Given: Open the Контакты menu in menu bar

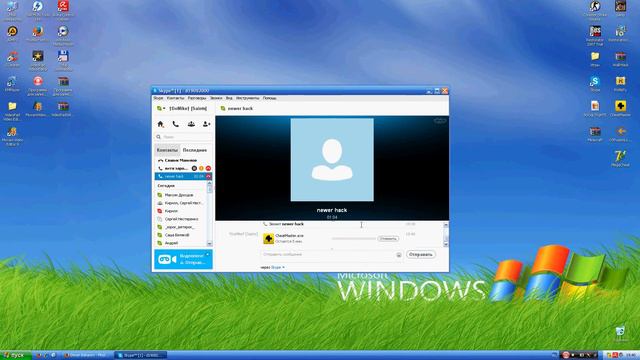Looking at the screenshot, I should 176,98.
